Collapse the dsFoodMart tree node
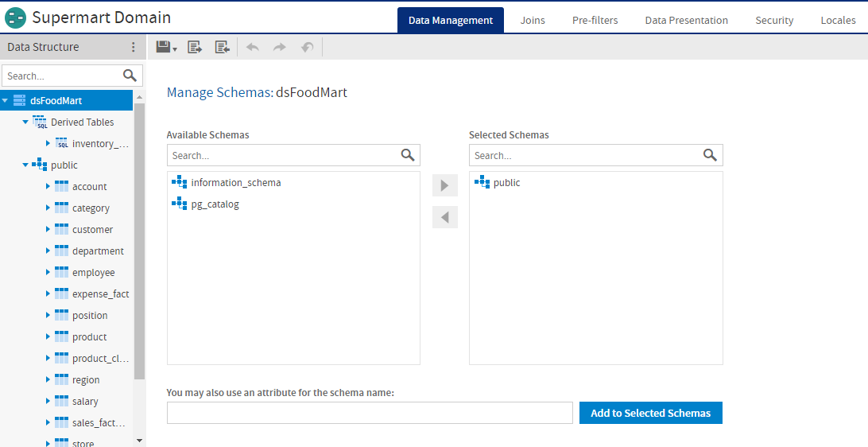 point(5,101)
